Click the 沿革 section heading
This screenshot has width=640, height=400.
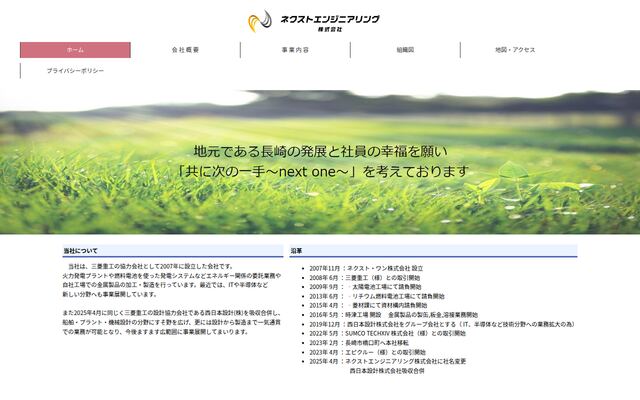[433, 251]
